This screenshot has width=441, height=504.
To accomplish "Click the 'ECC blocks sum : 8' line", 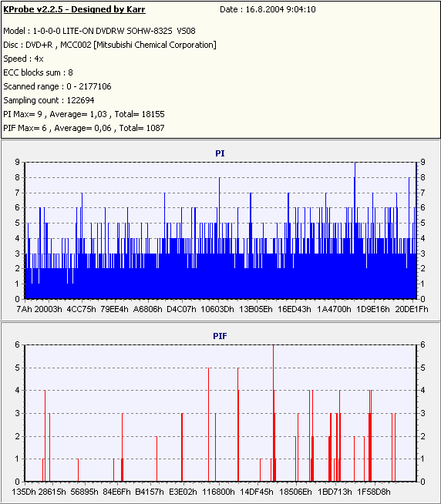I will (38, 72).
